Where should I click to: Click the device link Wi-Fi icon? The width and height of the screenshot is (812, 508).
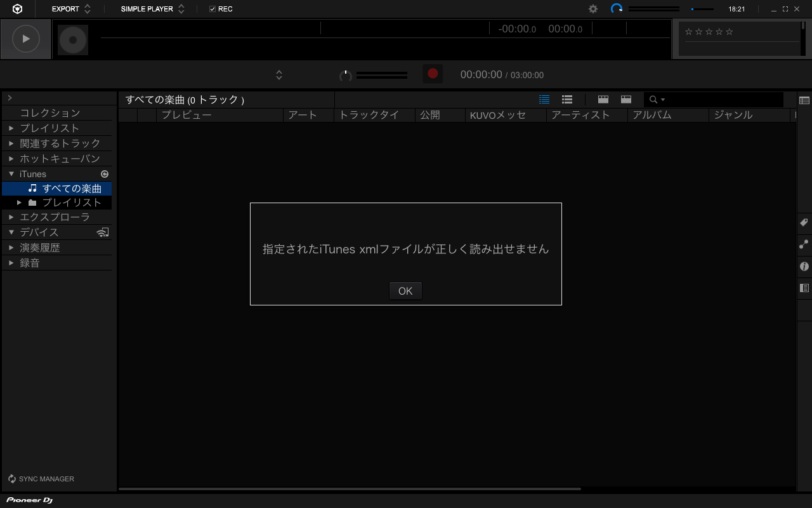[103, 232]
